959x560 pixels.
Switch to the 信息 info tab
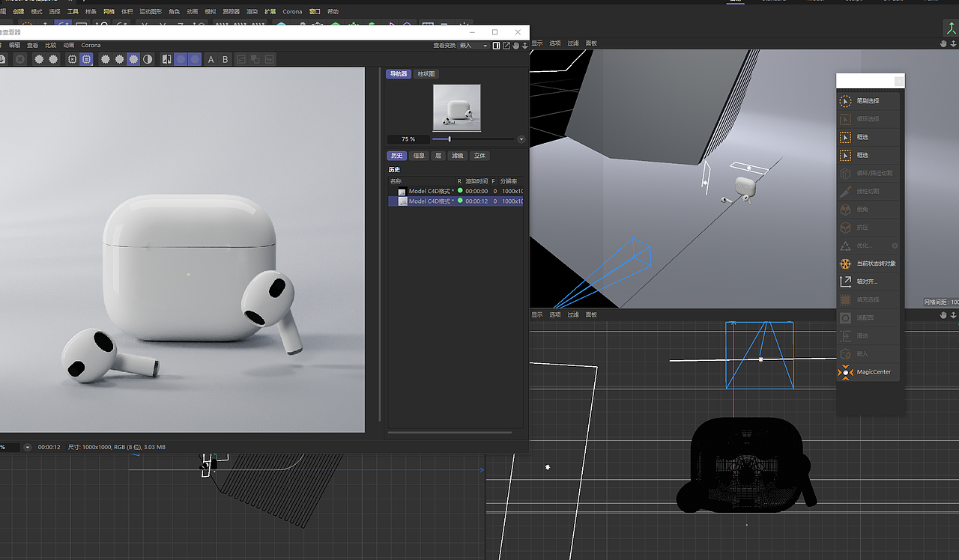point(419,155)
